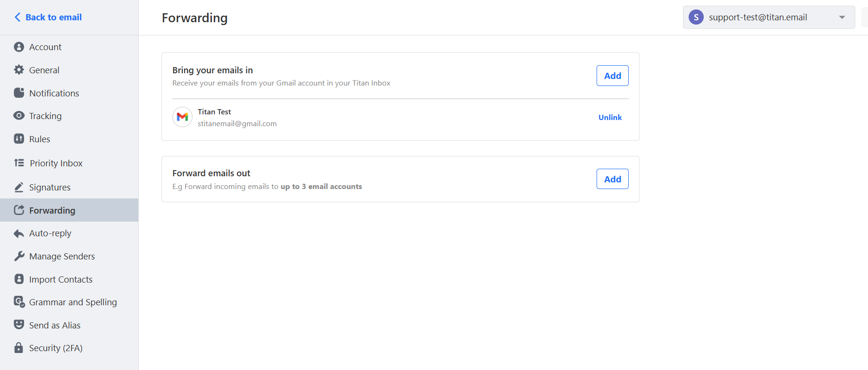The image size is (868, 370).
Task: Click the Tracking eye icon
Action: (19, 116)
